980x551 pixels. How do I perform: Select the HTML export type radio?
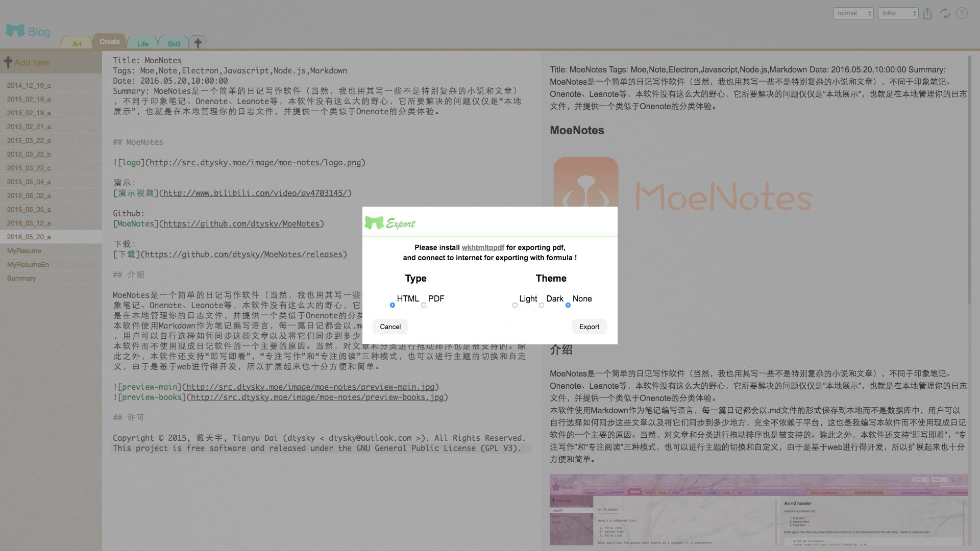(x=392, y=305)
